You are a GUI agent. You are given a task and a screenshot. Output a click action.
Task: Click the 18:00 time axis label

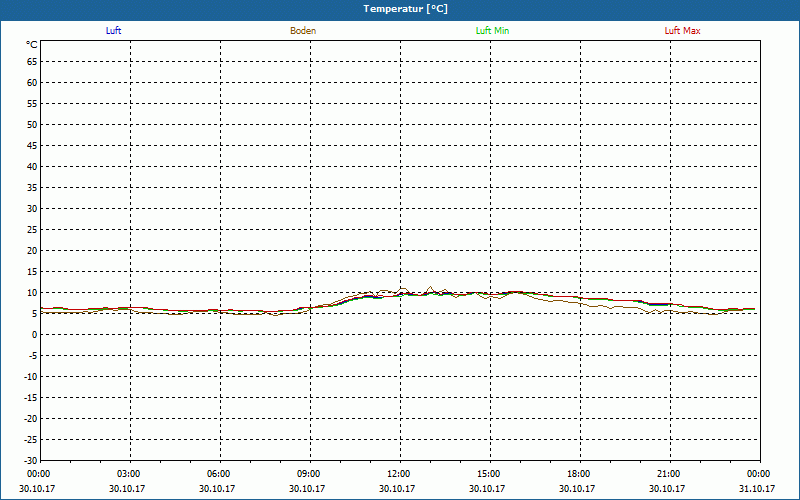[x=578, y=474]
